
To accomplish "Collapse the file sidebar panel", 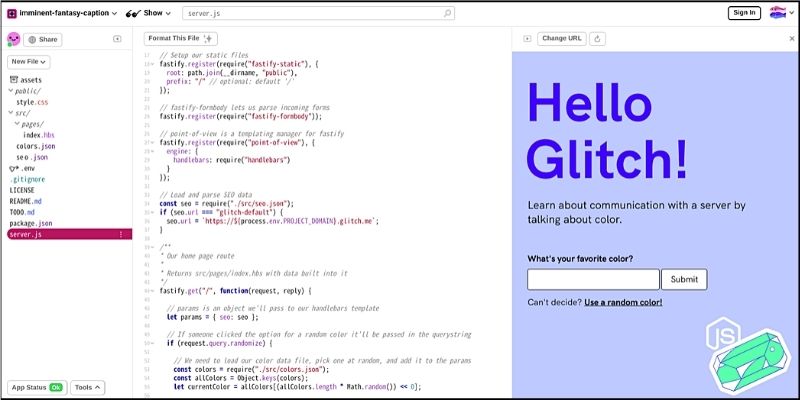I will coord(117,39).
